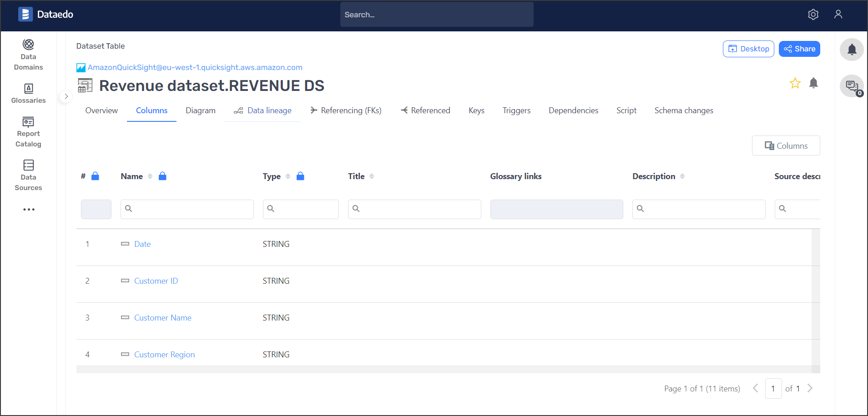Go to next page arrow
Image resolution: width=868 pixels, height=416 pixels.
coord(810,388)
